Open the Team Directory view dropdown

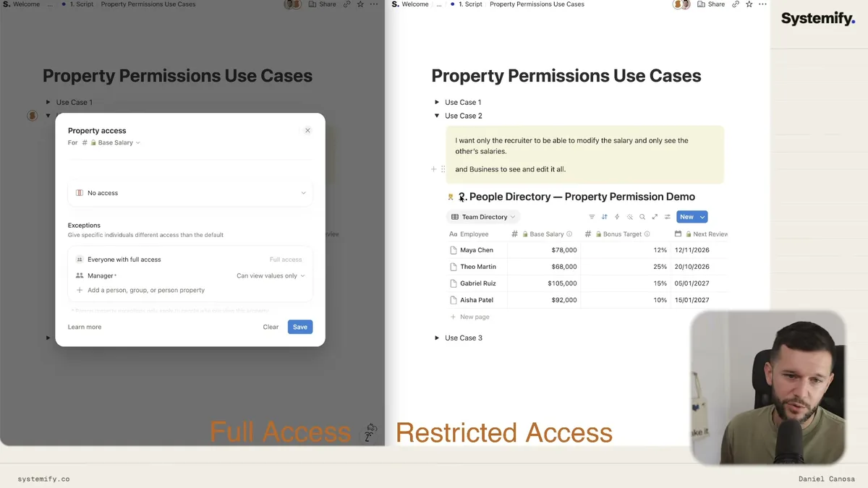pyautogui.click(x=483, y=217)
